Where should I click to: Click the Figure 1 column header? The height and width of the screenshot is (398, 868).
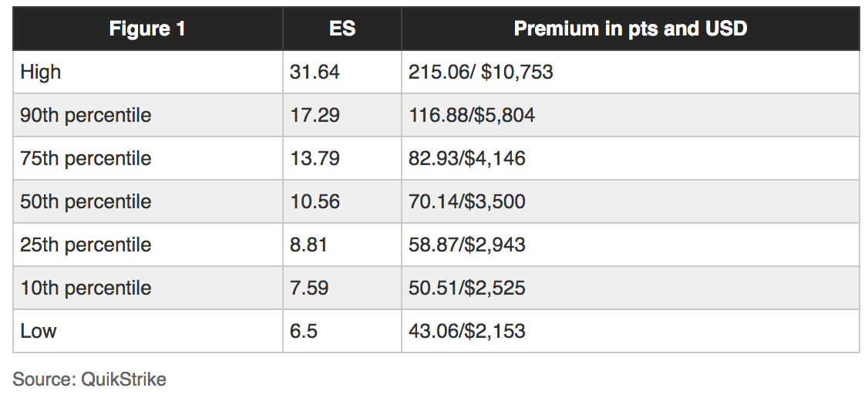tap(147, 29)
